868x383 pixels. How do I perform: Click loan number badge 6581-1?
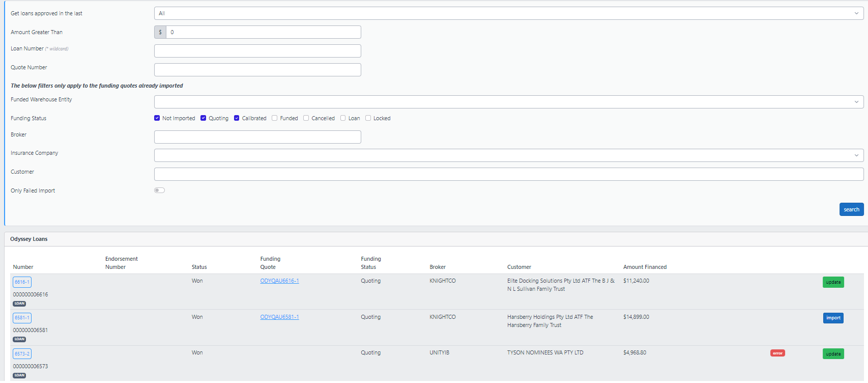pos(22,318)
